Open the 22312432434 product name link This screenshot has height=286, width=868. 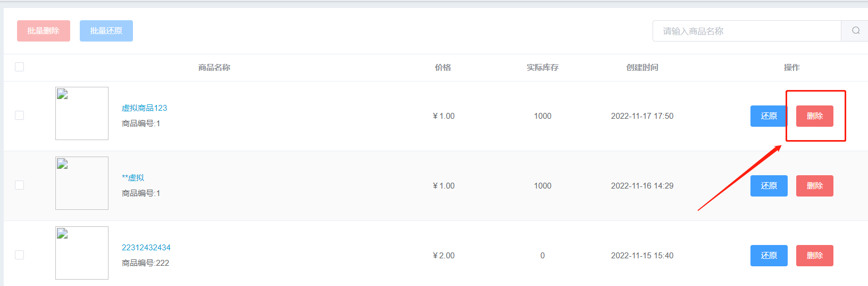tap(146, 248)
